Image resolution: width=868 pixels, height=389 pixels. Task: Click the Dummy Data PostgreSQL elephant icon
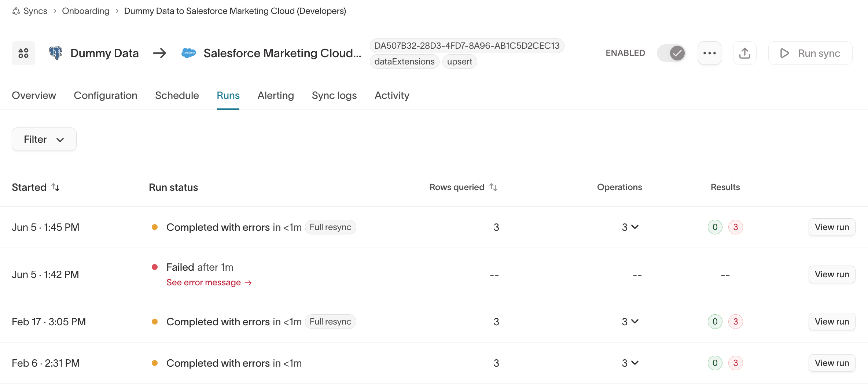[56, 53]
